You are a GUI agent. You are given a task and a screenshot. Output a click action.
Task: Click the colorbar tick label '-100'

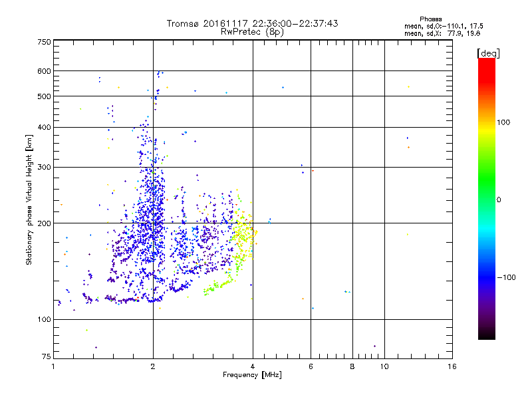coord(506,277)
